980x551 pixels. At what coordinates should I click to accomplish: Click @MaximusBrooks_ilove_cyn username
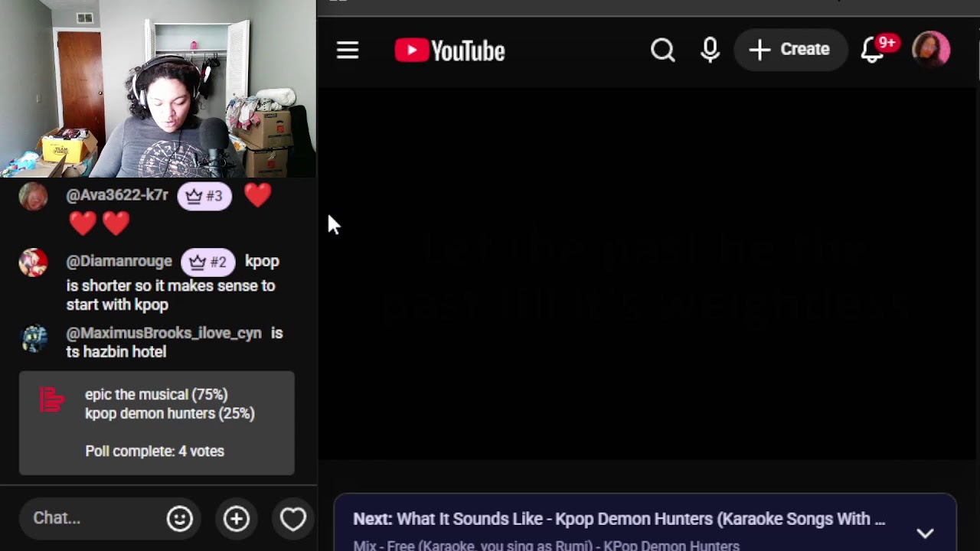tap(164, 333)
